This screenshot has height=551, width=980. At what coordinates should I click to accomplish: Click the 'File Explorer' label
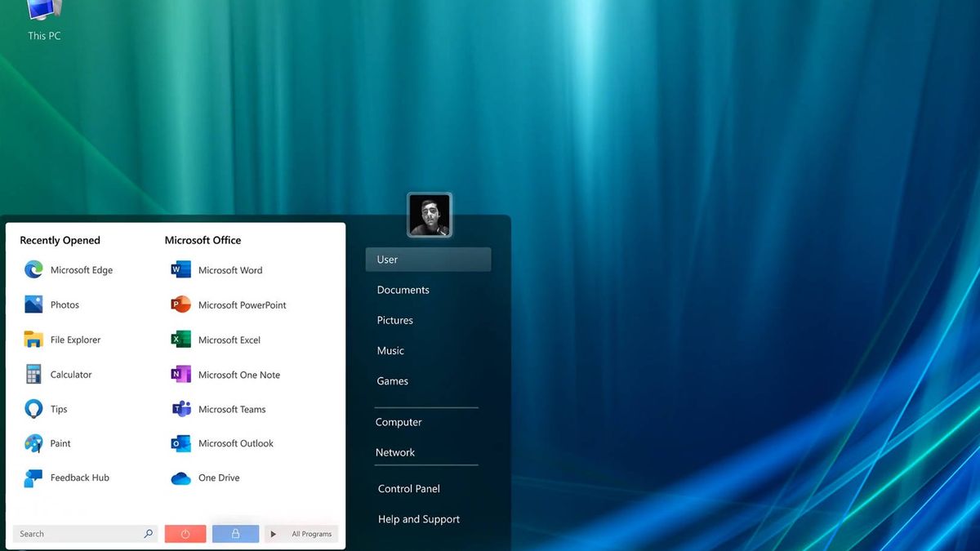point(76,340)
